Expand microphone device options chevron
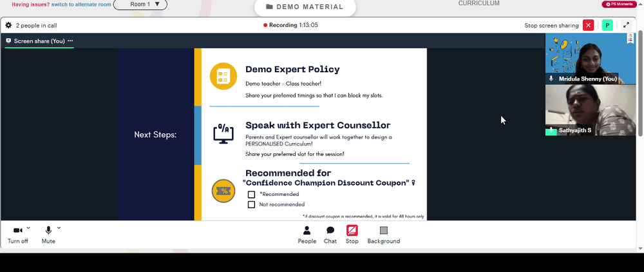The width and height of the screenshot is (644, 272). click(x=59, y=228)
